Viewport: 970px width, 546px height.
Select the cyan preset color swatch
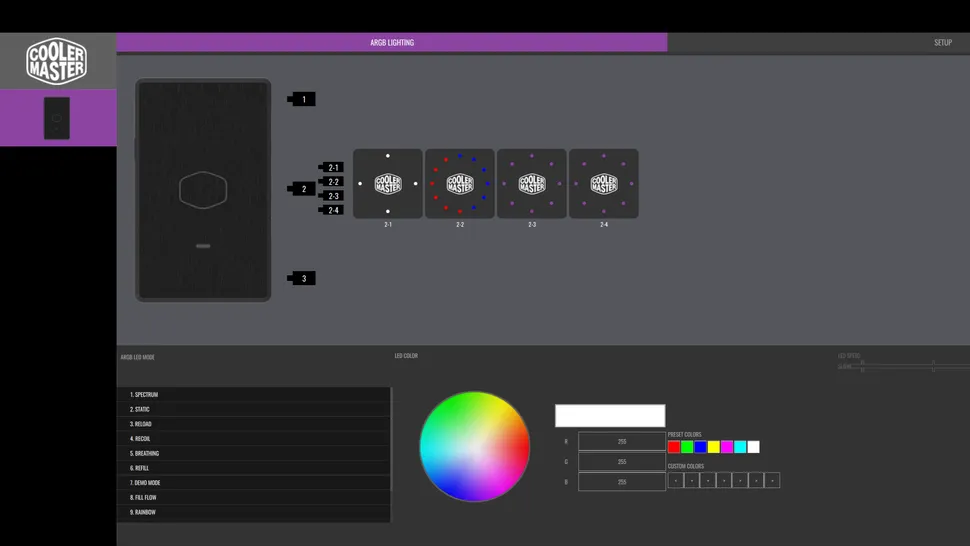(740, 447)
